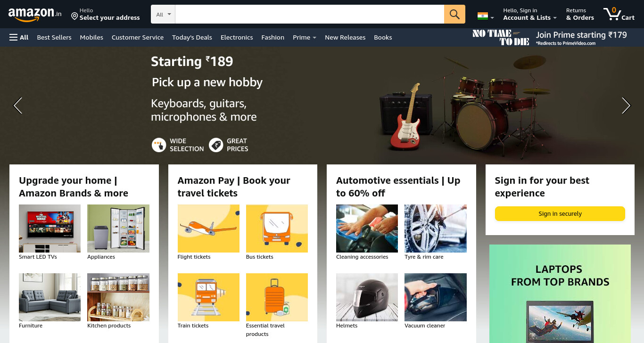This screenshot has height=343, width=644.
Task: Click the Amazon.in logo
Action: click(35, 14)
